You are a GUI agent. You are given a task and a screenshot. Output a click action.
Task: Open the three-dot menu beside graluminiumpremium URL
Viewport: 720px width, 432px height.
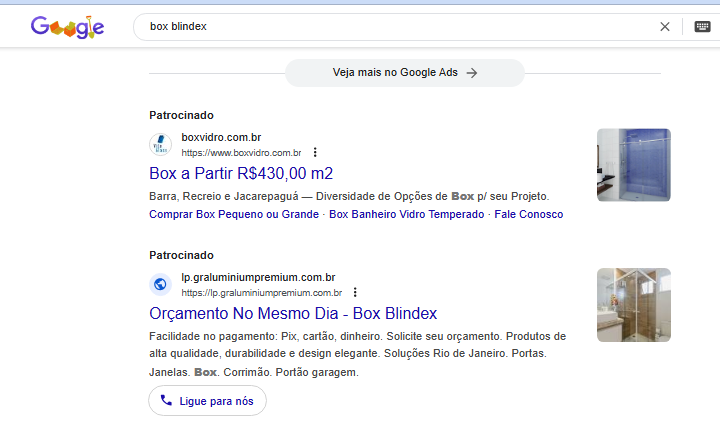pos(355,292)
